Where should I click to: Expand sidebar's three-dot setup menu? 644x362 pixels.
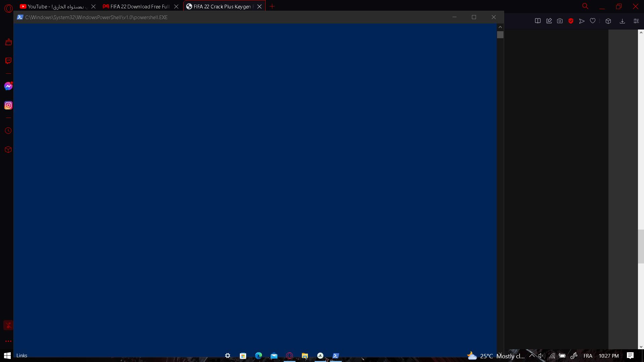pyautogui.click(x=8, y=341)
